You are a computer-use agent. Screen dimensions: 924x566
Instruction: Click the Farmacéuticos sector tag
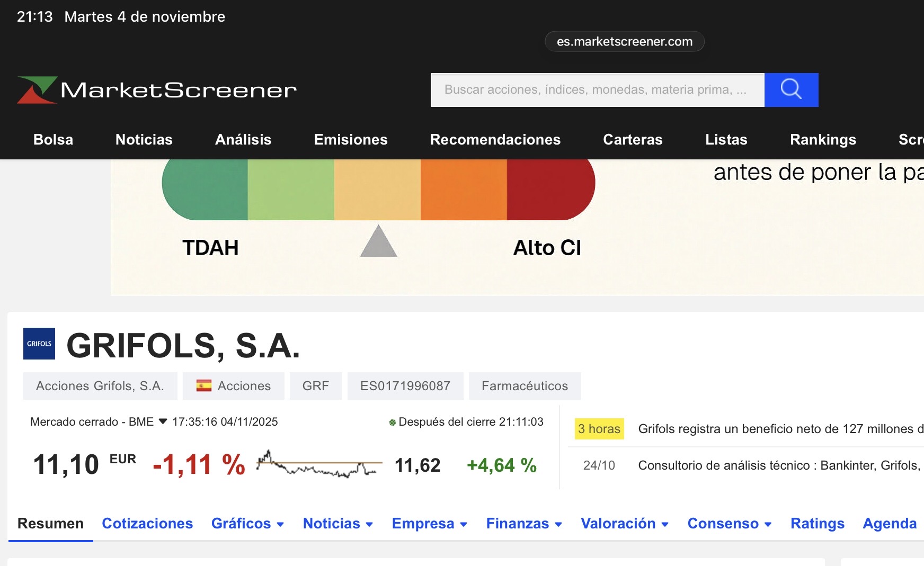point(525,386)
